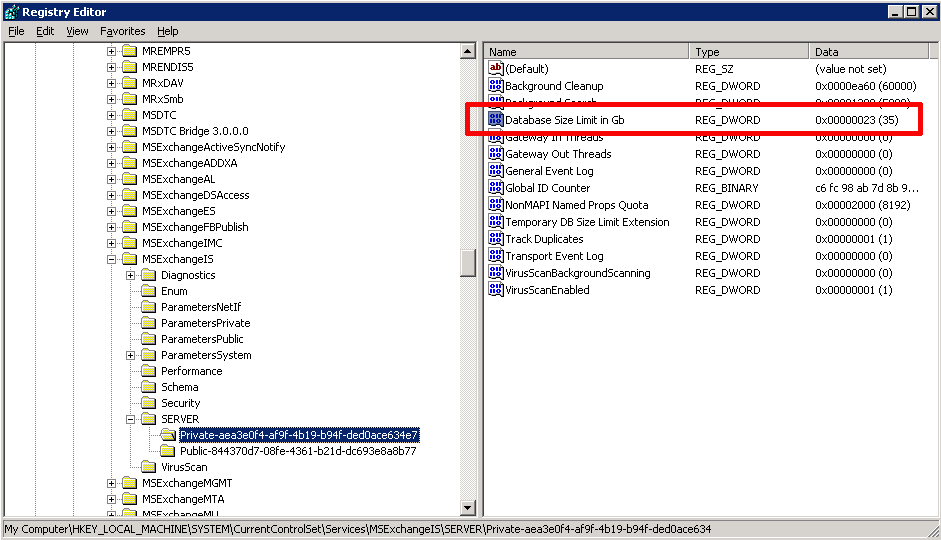The height and width of the screenshot is (540, 941).
Task: Click the Gateway Out Threads DWORD icon
Action: (x=496, y=154)
